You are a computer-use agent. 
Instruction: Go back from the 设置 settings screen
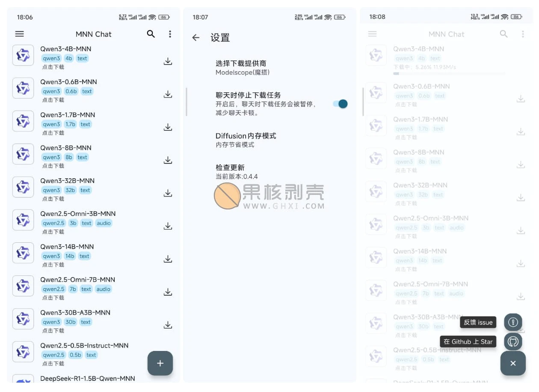pos(196,38)
